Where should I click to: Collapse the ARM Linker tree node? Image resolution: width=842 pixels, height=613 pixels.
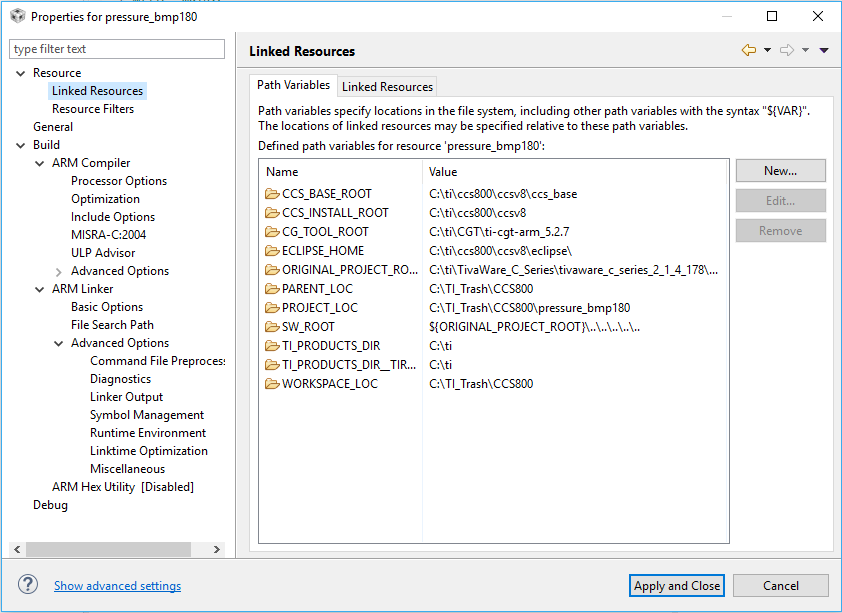pyautogui.click(x=39, y=289)
